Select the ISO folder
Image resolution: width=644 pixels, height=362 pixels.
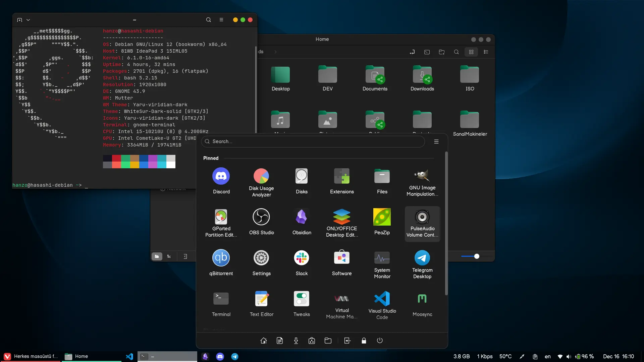coord(470,78)
